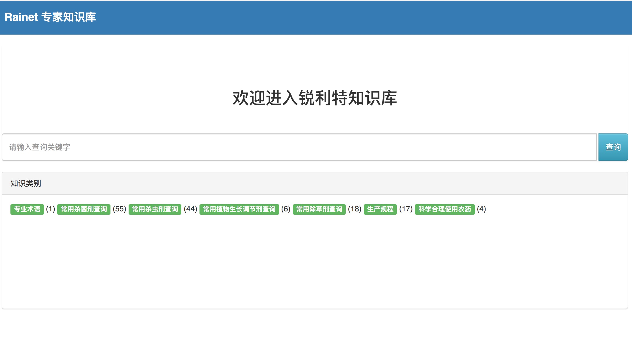
Task: Select the 常用除草剂查询 category tag
Action: [319, 209]
